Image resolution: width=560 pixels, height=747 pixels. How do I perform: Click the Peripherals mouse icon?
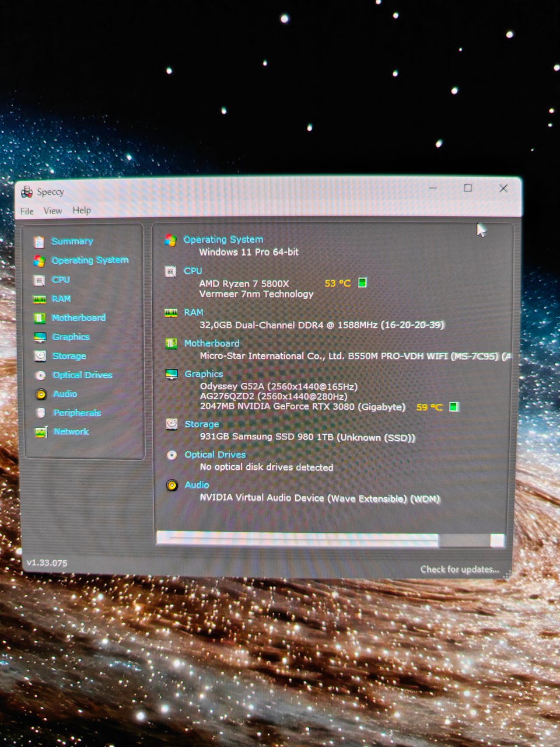point(41,413)
